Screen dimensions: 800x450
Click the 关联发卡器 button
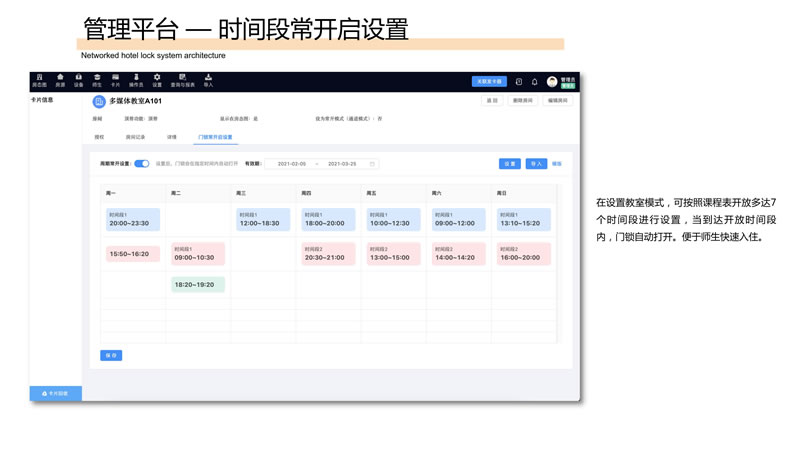489,82
